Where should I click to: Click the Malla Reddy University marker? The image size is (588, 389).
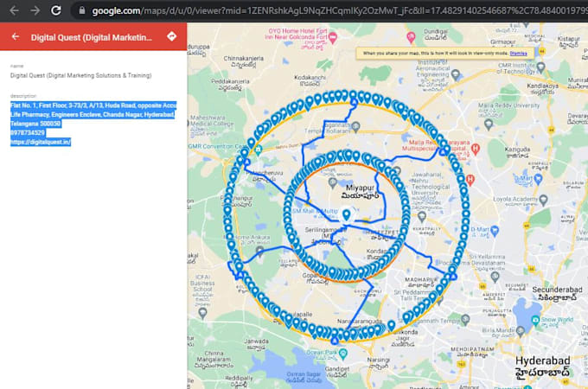(489, 124)
